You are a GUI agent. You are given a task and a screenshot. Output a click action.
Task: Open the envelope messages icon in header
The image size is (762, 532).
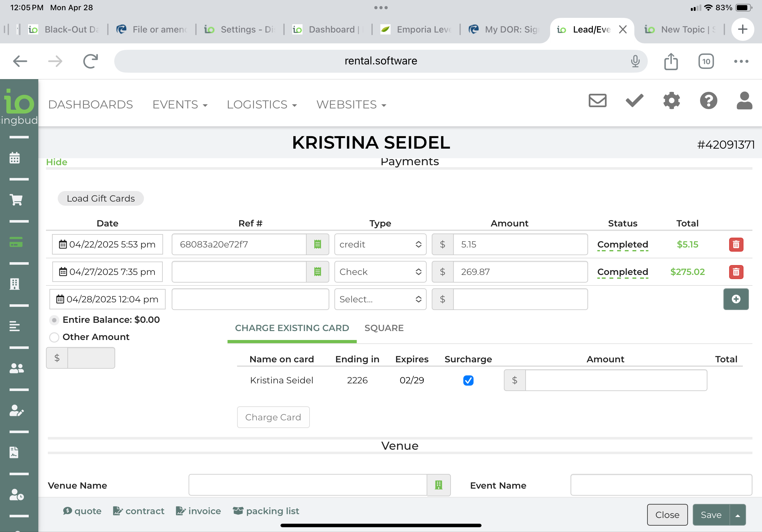tap(597, 100)
